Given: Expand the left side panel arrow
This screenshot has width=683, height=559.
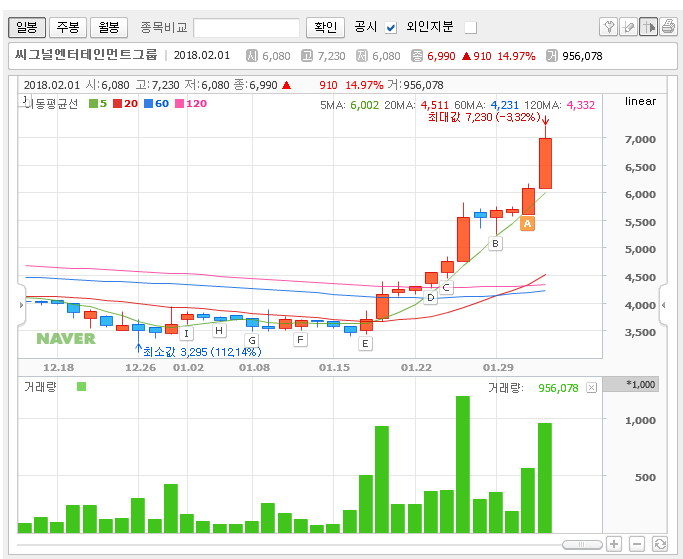Looking at the screenshot, I should tap(21, 305).
